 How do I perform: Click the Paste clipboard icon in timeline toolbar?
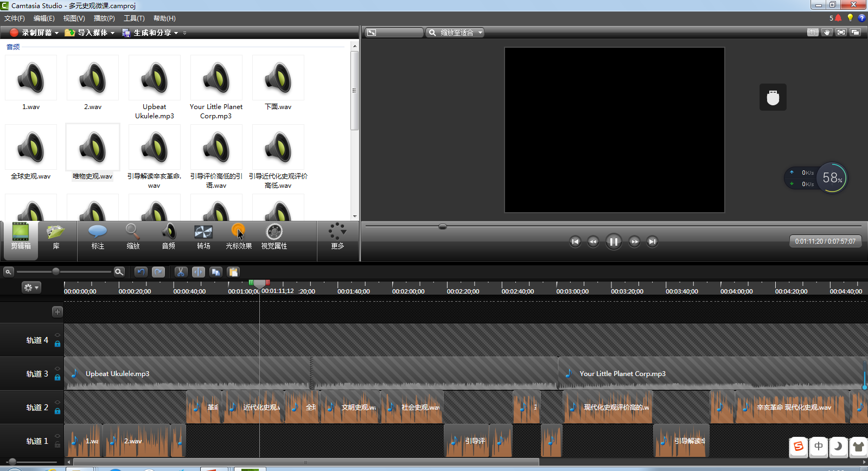click(233, 272)
